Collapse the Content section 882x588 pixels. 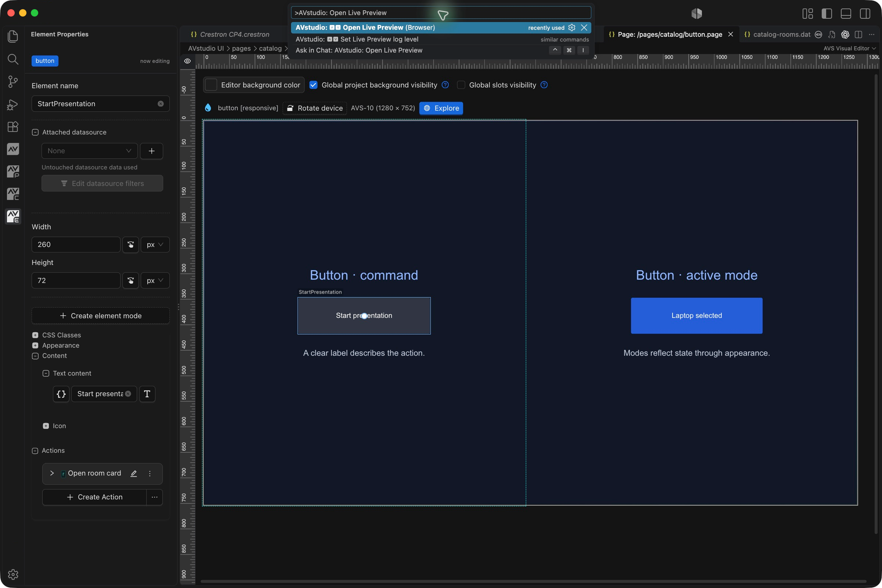coord(35,355)
